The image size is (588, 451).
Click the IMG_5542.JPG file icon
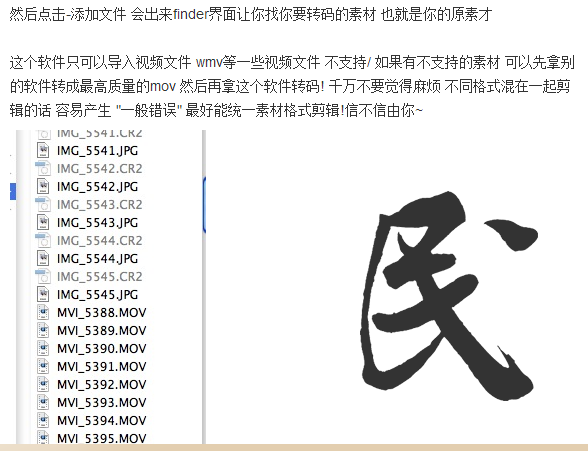pyautogui.click(x=43, y=186)
